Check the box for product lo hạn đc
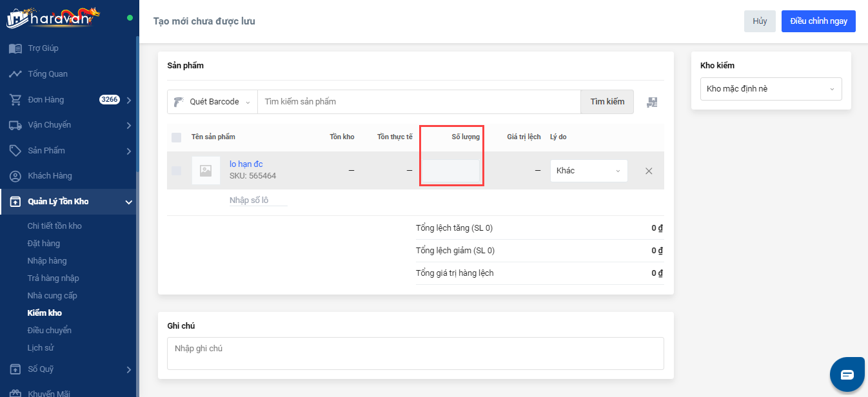The height and width of the screenshot is (397, 868). click(176, 171)
